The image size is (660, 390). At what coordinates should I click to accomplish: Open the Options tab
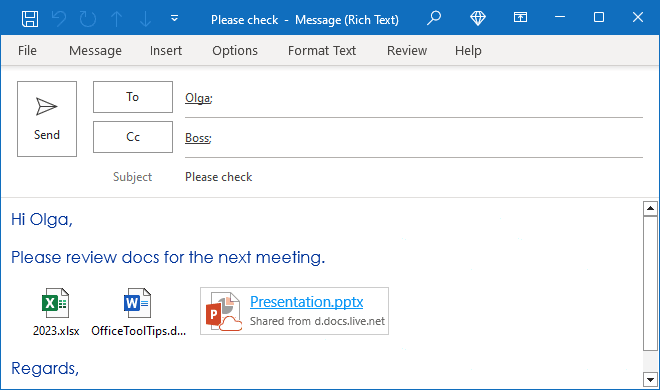[235, 50]
